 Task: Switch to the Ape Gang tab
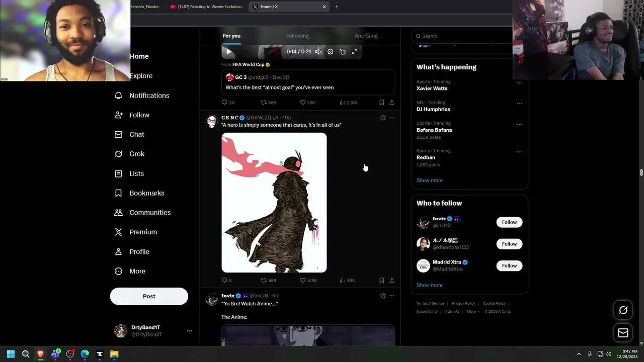(366, 36)
